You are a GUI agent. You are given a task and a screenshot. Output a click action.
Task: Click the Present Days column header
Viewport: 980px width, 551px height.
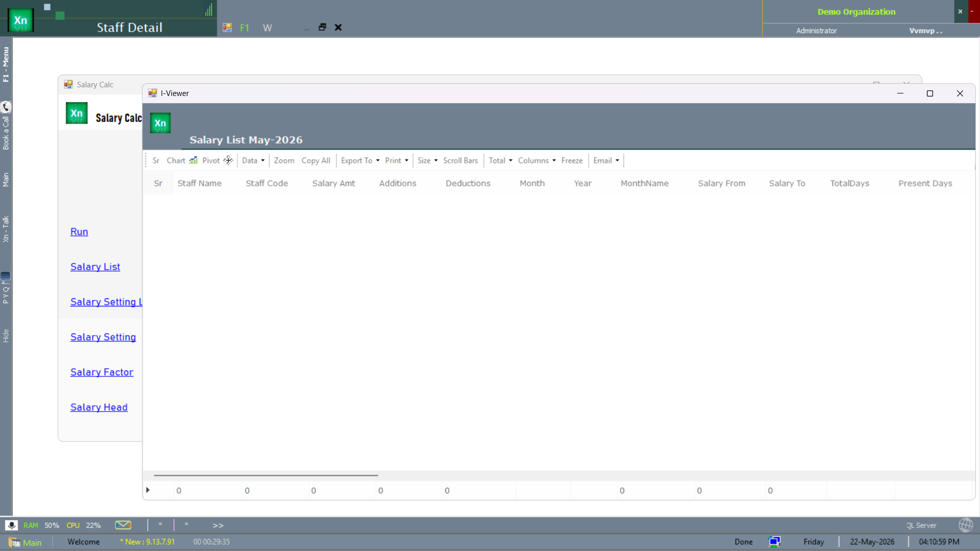tap(925, 183)
